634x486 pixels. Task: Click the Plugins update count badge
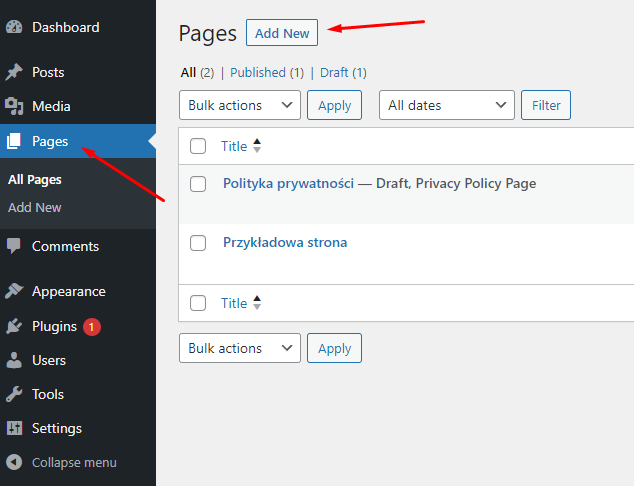(x=92, y=327)
